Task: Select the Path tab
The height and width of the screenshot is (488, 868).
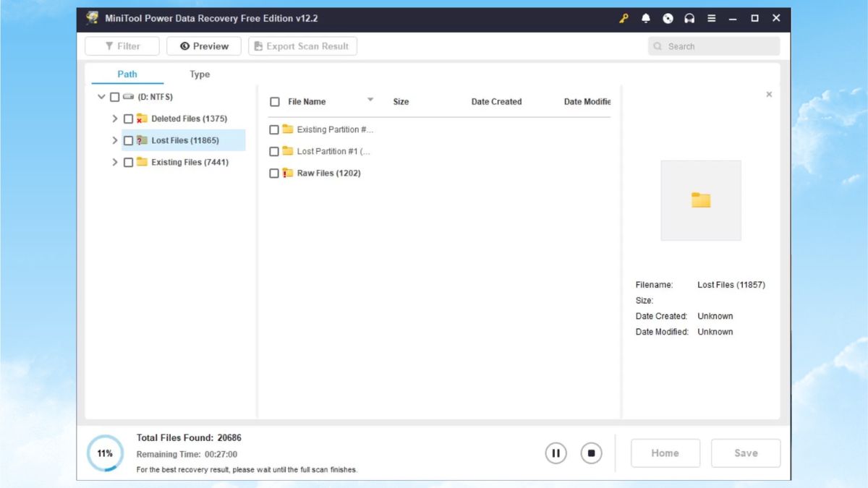Action: pyautogui.click(x=127, y=74)
